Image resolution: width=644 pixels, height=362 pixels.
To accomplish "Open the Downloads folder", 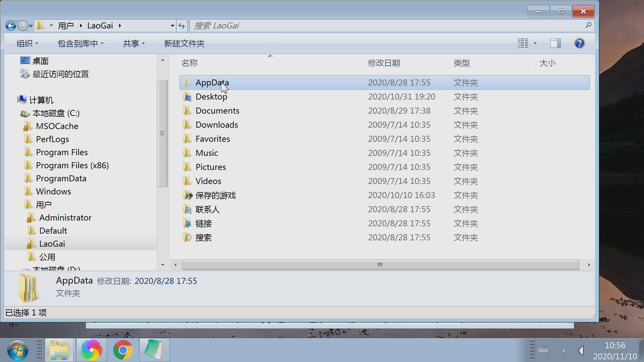I will 217,124.
